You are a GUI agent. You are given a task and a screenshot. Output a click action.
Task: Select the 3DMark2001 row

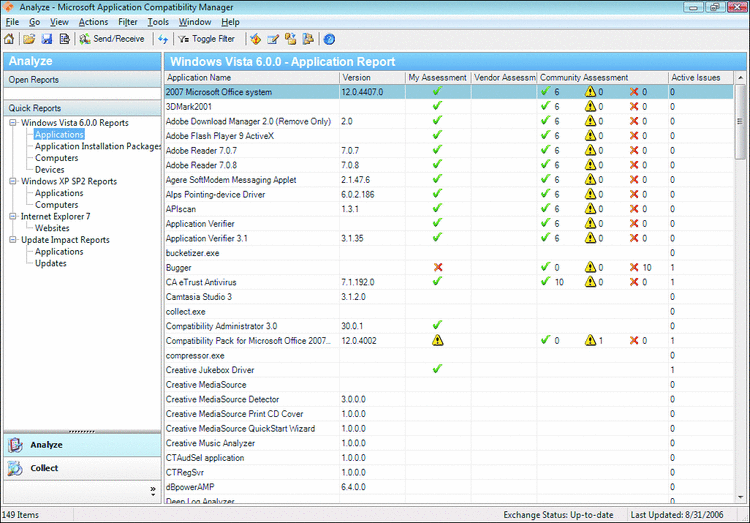[449, 107]
